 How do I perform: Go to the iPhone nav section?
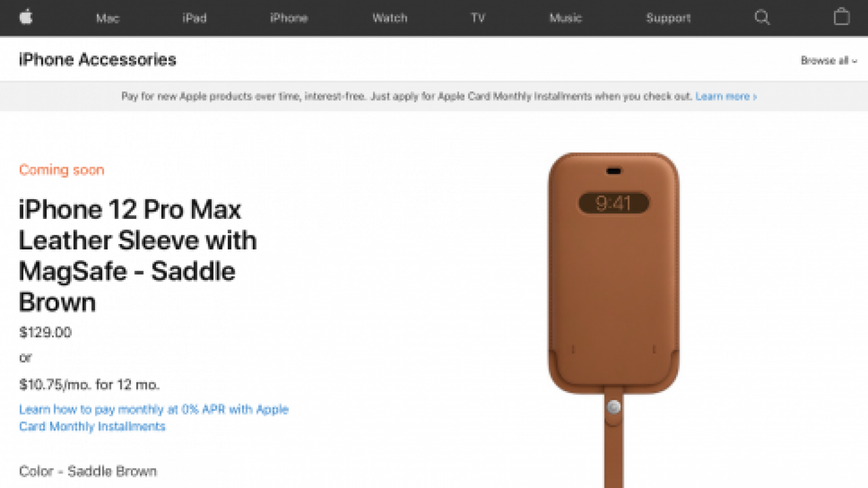click(289, 18)
